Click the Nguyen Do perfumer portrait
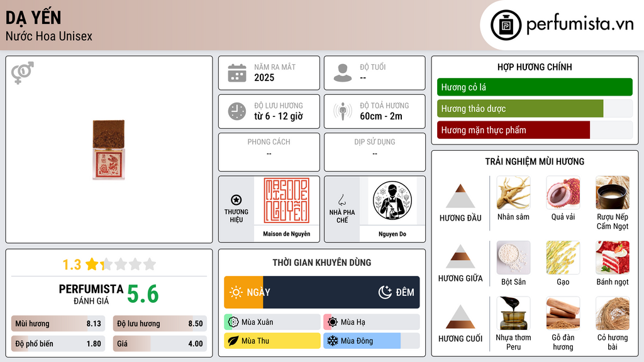 point(392,200)
